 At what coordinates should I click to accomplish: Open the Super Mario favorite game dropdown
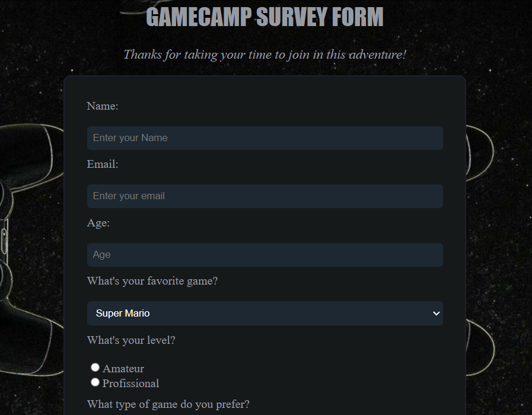pyautogui.click(x=265, y=313)
